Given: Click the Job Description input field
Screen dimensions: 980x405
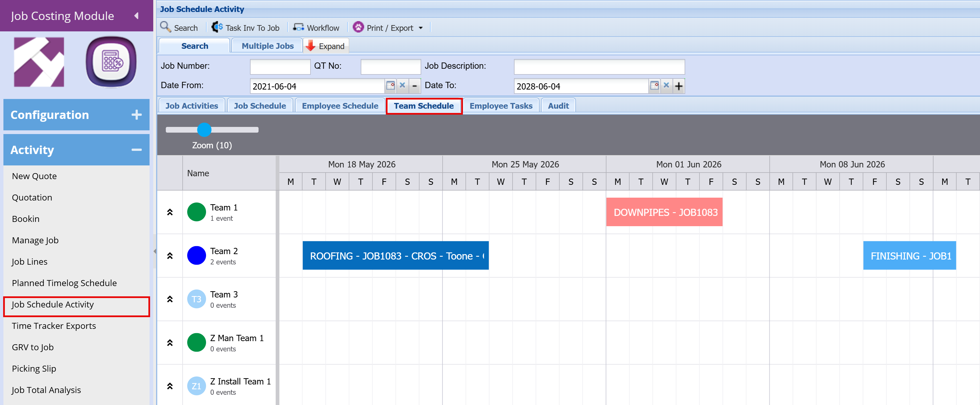Looking at the screenshot, I should [599, 66].
